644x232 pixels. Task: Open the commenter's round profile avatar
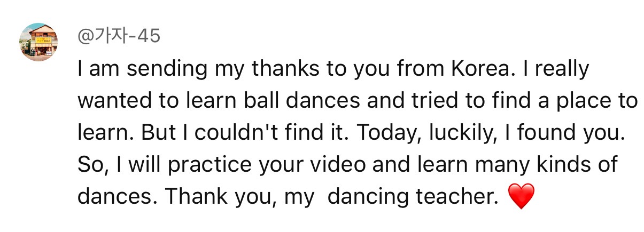pyautogui.click(x=38, y=42)
